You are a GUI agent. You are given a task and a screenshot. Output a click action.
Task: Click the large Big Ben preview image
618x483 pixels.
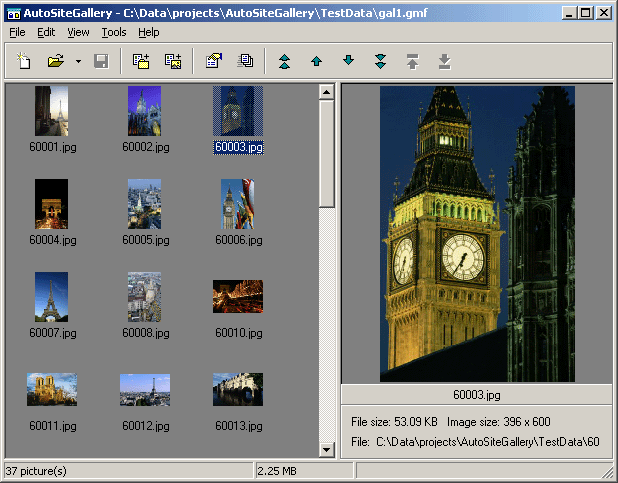(x=477, y=233)
